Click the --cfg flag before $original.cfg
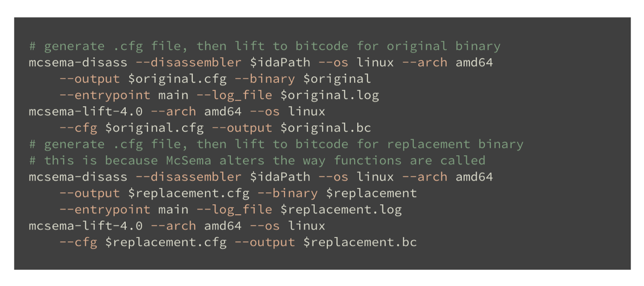644x286 pixels. click(78, 128)
